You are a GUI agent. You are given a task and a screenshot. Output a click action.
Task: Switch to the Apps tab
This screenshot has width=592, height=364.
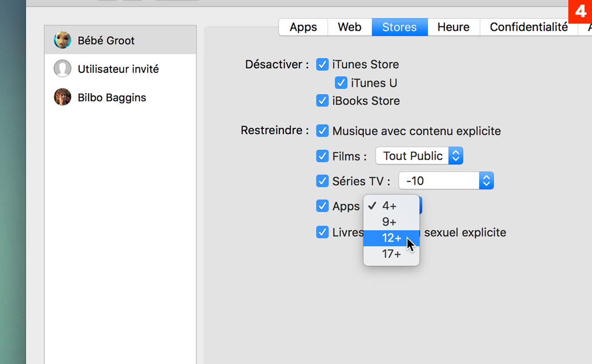click(303, 27)
